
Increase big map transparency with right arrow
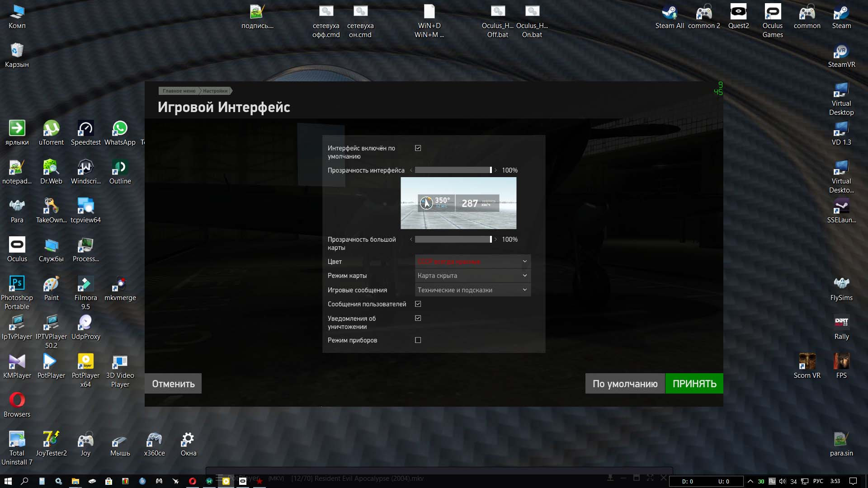click(x=495, y=239)
